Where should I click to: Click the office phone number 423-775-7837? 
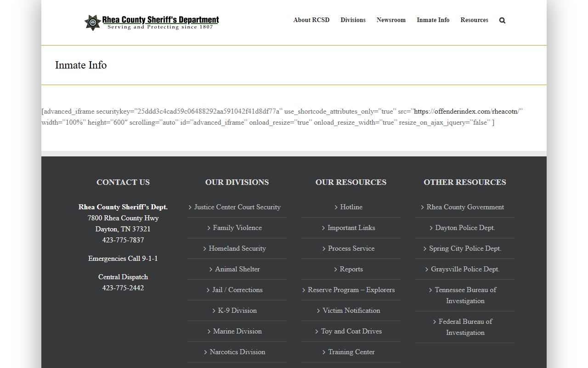click(123, 240)
